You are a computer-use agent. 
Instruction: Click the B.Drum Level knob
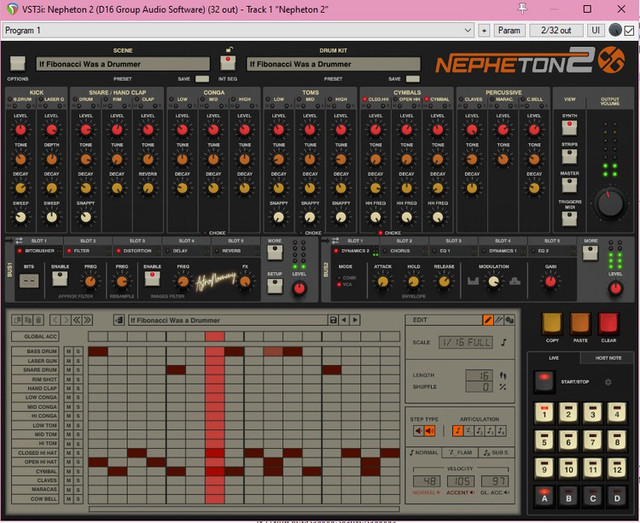pyautogui.click(x=20, y=130)
